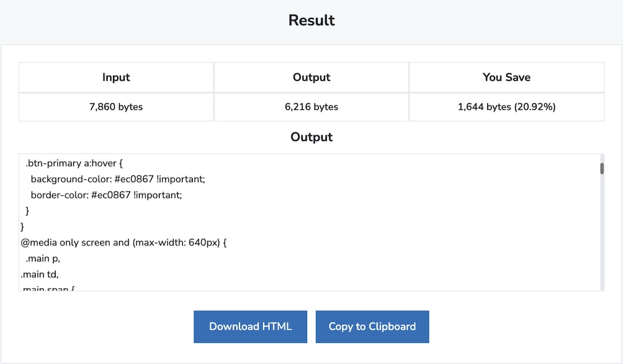Select the Output column header
623x364 pixels.
click(311, 77)
